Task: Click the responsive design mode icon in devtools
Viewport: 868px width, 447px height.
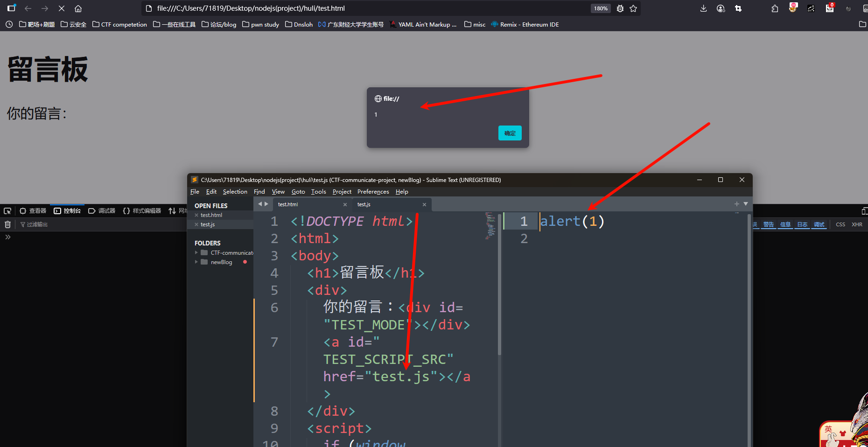Action: click(x=864, y=211)
